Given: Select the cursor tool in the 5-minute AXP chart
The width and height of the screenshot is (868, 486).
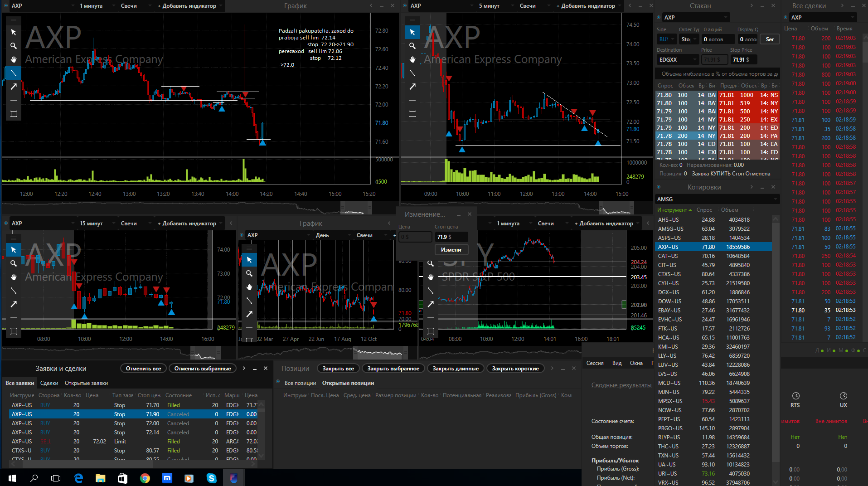Looking at the screenshot, I should (x=412, y=32).
